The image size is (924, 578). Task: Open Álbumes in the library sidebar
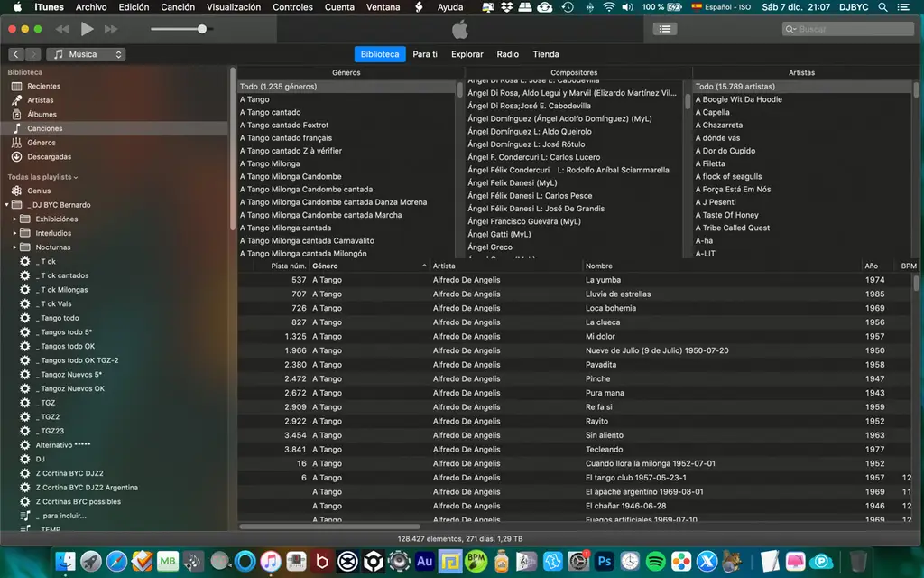point(42,115)
